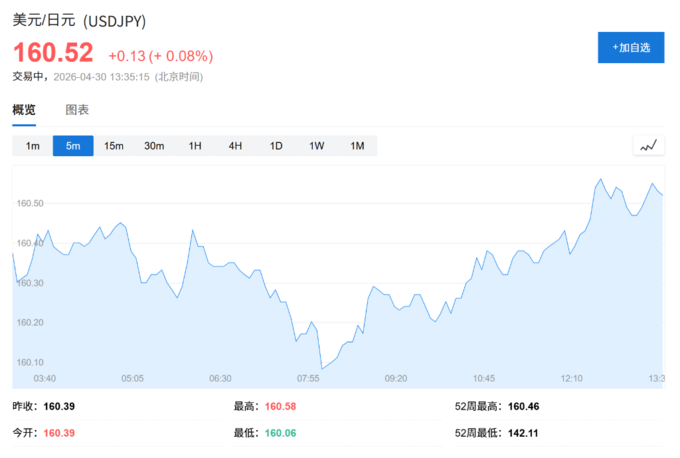This screenshot has width=680, height=458.
Task: Add USDJPY to watchlist with 加自选
Action: click(x=630, y=47)
